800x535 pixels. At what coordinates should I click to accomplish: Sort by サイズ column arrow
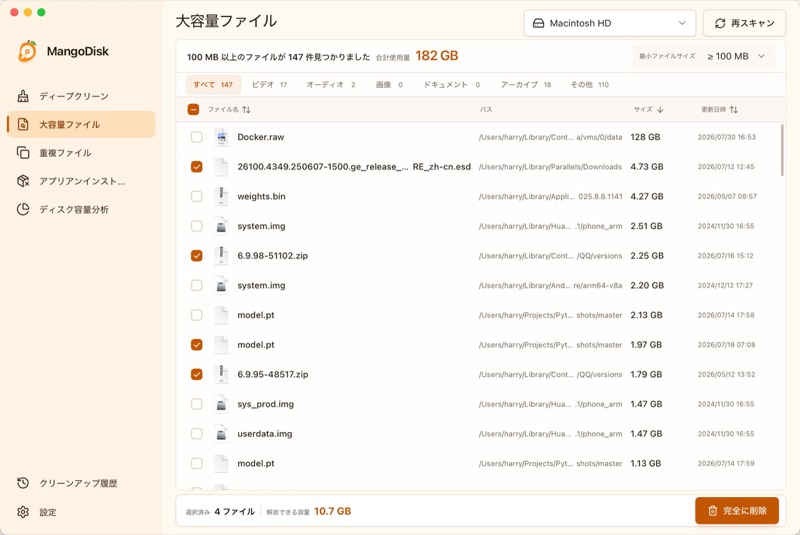tap(660, 110)
